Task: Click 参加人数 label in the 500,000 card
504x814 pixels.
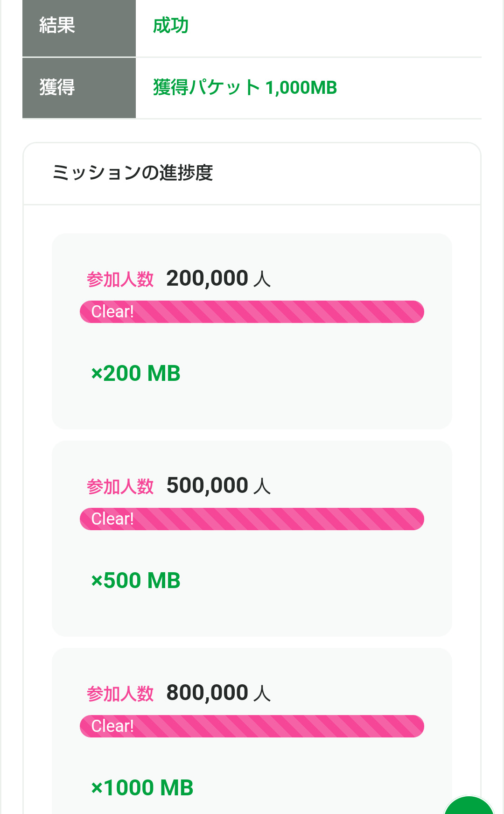Action: pos(120,487)
